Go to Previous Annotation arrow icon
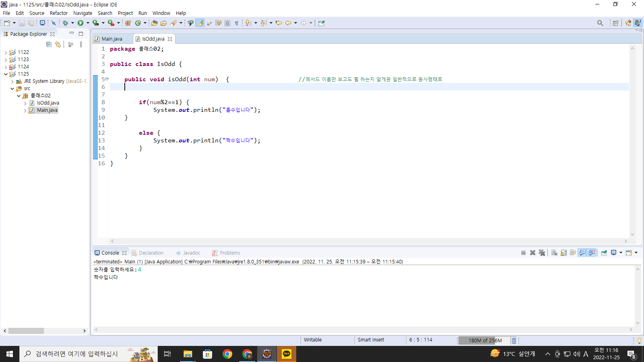 click(x=263, y=23)
